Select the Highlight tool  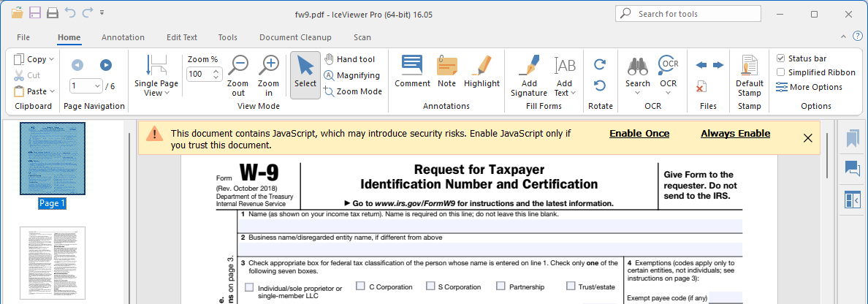point(481,72)
